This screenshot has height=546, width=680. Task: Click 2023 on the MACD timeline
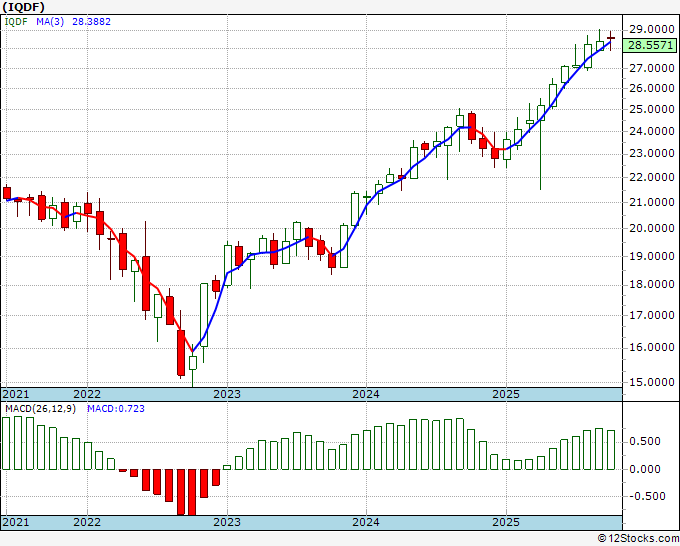click(x=227, y=522)
